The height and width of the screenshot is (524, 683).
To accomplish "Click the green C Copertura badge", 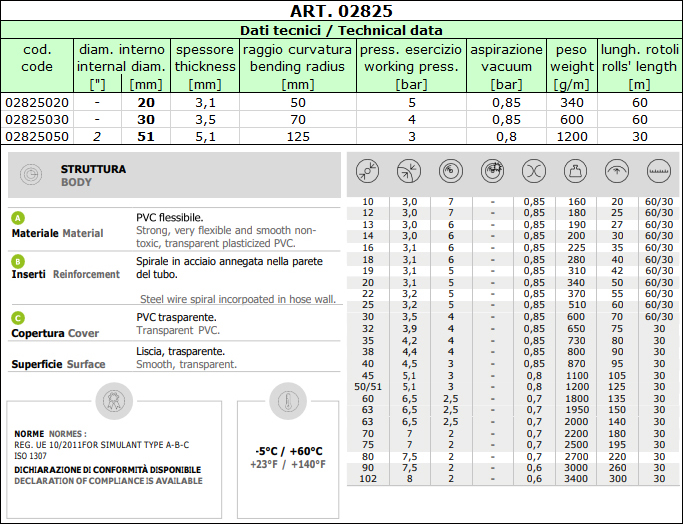I will point(17,318).
